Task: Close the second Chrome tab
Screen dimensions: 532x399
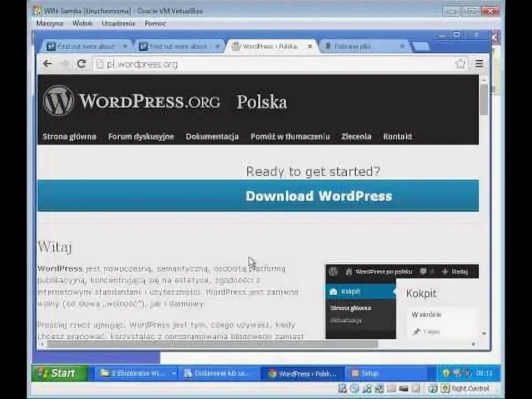Action: pyautogui.click(x=217, y=46)
